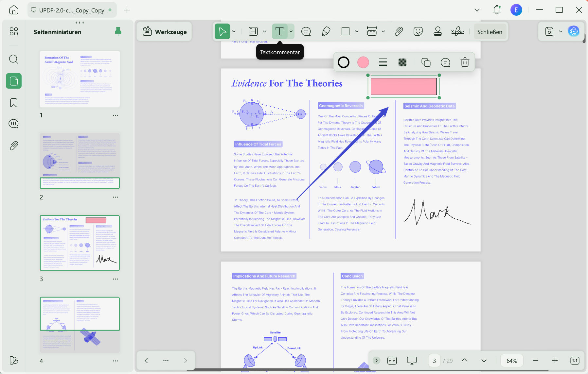This screenshot has width=588, height=374.
Task: Open more options for page 1 thumbnail
Action: click(115, 115)
